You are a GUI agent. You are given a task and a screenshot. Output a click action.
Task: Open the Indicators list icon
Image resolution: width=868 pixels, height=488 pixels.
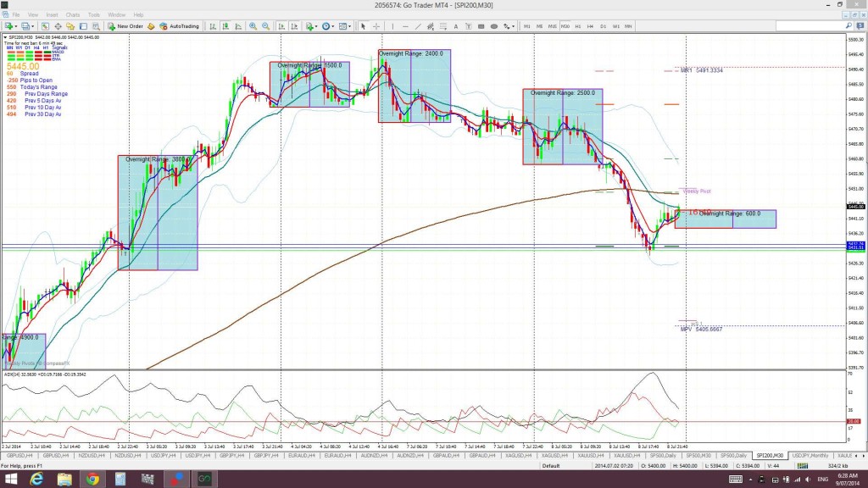point(309,26)
